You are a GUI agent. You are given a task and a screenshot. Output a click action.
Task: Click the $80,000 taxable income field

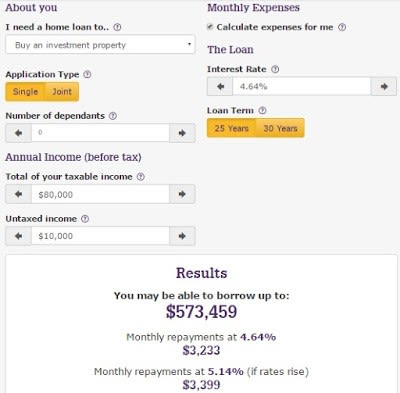[x=100, y=194]
